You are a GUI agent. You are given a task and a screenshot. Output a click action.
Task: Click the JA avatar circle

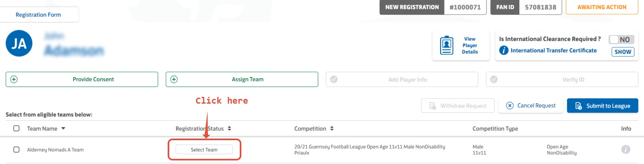click(19, 43)
